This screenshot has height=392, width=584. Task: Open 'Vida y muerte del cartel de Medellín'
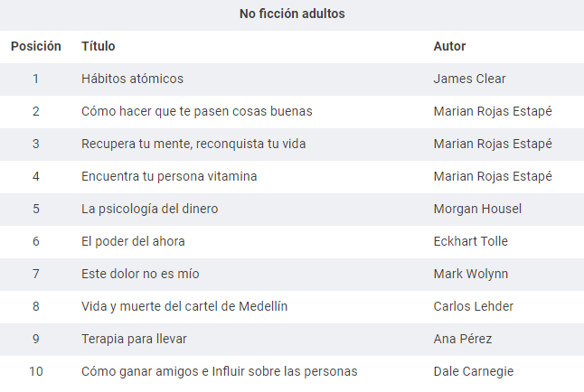click(x=184, y=306)
